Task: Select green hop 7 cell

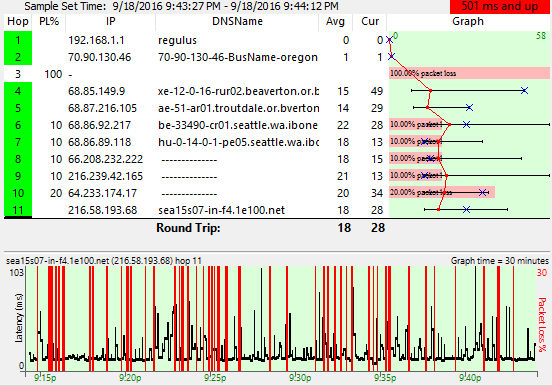Action: pyautogui.click(x=18, y=142)
